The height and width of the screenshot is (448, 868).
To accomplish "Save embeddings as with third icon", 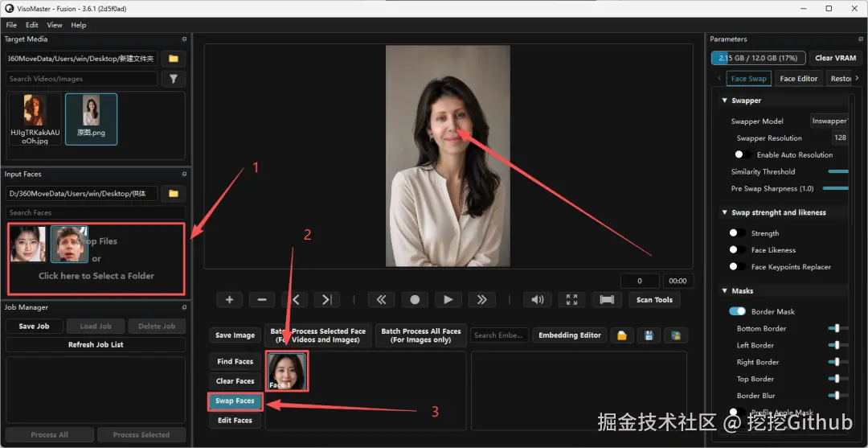I will [x=676, y=335].
